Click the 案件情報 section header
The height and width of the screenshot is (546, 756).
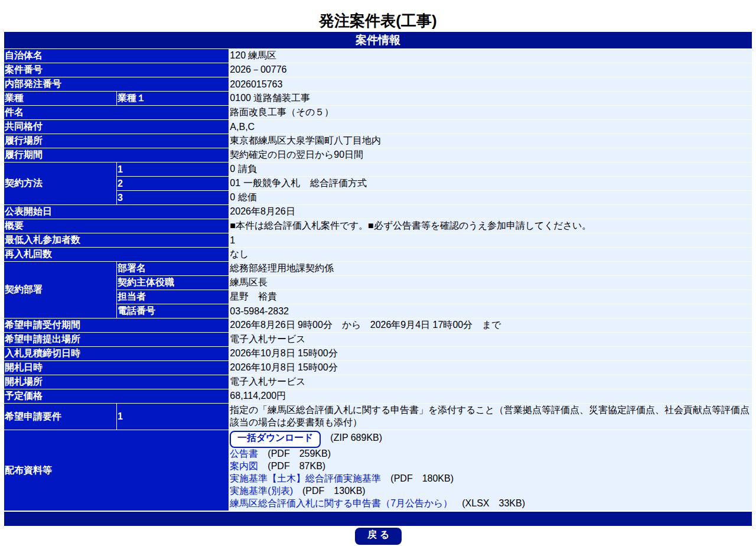pos(378,40)
